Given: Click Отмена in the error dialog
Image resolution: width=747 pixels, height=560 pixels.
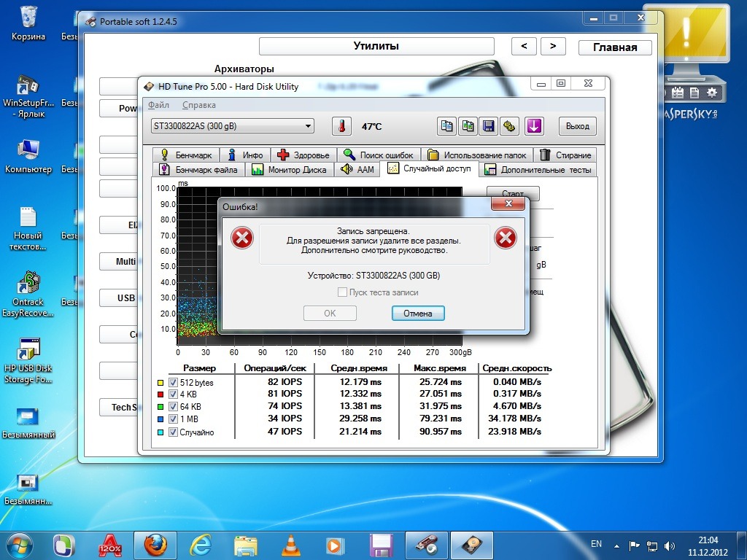Looking at the screenshot, I should 418,313.
